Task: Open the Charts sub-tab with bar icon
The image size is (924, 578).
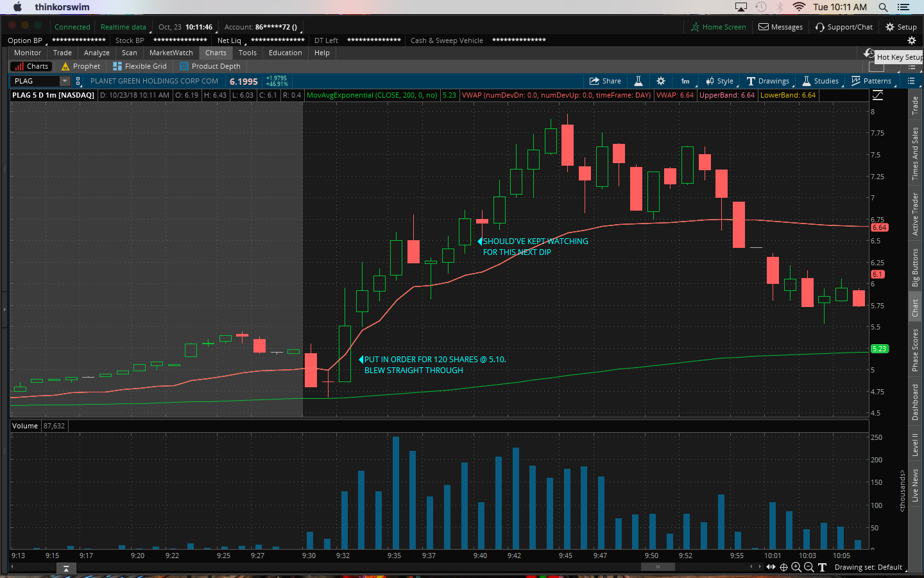Action: pyautogui.click(x=31, y=66)
